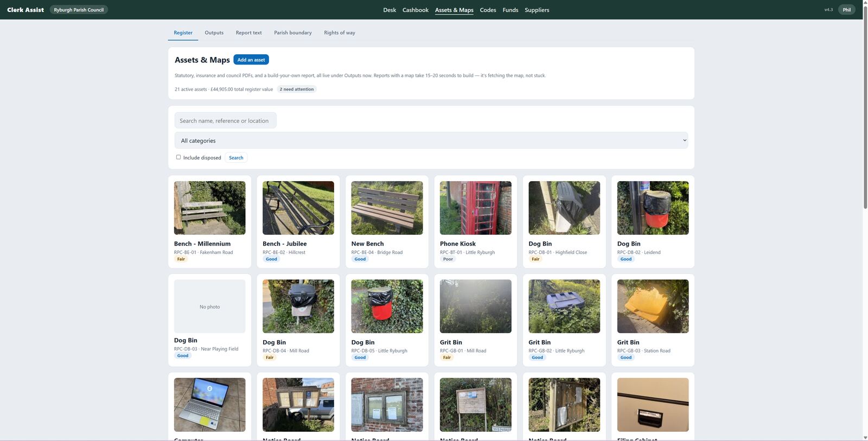The image size is (868, 441).
Task: Open the filing cabinet photo
Action: tap(653, 405)
